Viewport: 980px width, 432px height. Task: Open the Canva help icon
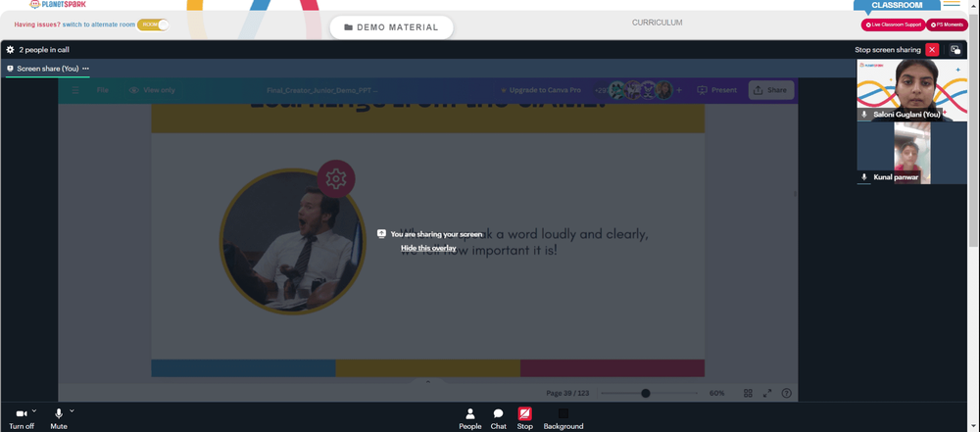(786, 393)
